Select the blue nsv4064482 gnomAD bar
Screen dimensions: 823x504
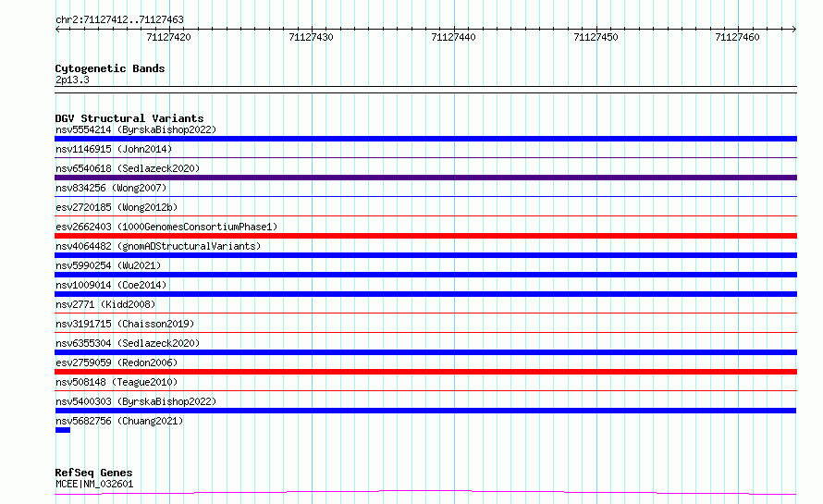(425, 255)
